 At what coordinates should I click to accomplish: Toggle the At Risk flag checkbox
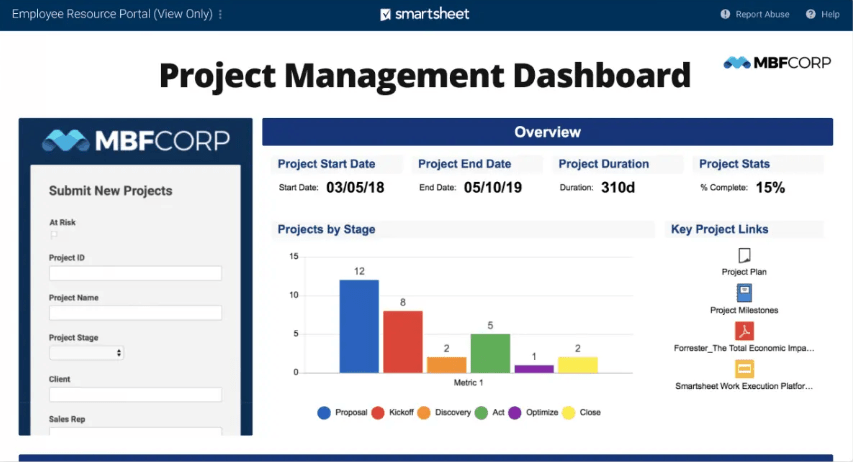coord(54,235)
